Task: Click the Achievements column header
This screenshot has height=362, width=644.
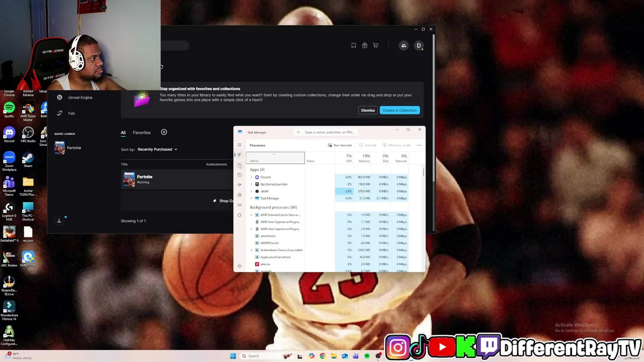Action: 216,164
